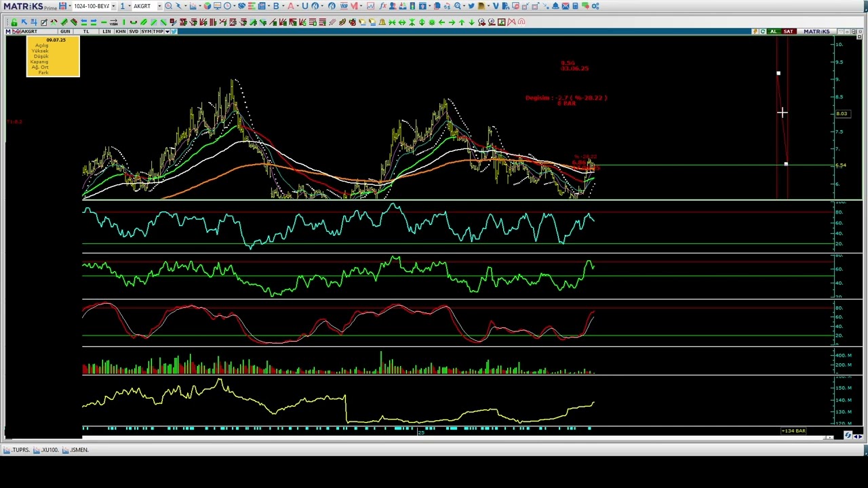
Task: Open the AKGRT symbol combo box
Action: [x=147, y=6]
